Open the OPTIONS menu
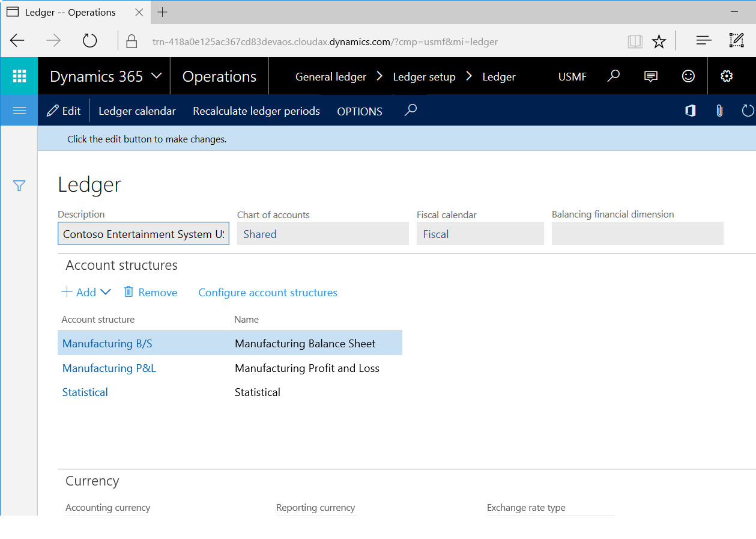Image resolution: width=756 pixels, height=539 pixels. point(360,111)
